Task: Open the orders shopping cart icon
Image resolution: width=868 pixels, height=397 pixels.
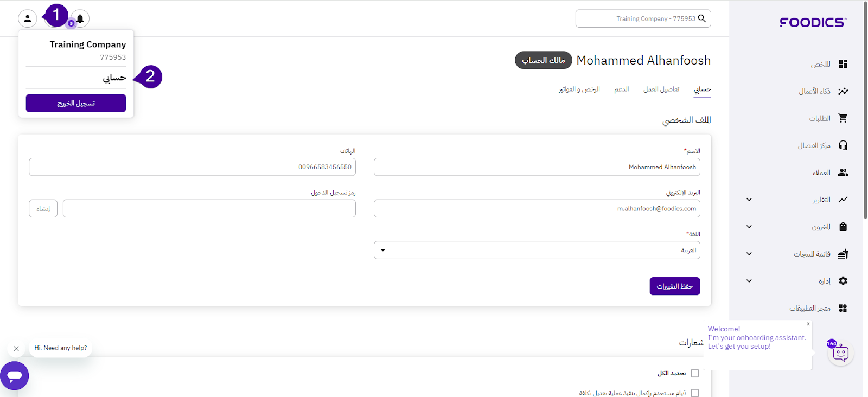Action: click(x=843, y=118)
